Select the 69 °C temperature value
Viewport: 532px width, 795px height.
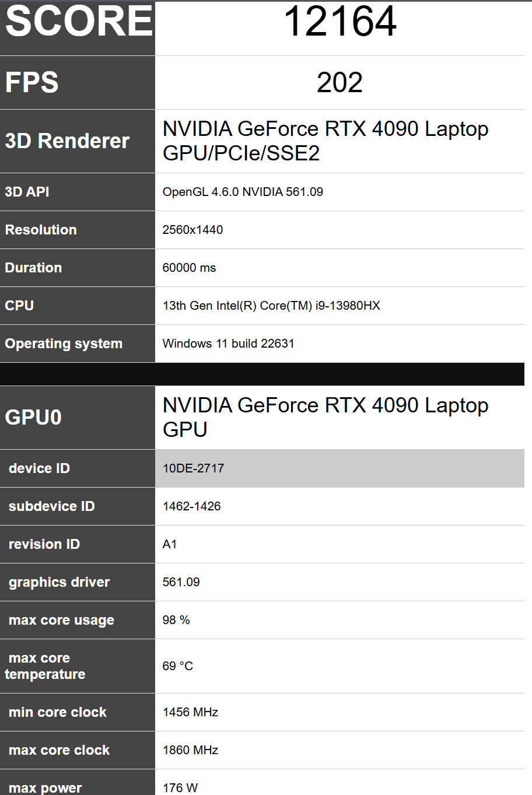(177, 666)
